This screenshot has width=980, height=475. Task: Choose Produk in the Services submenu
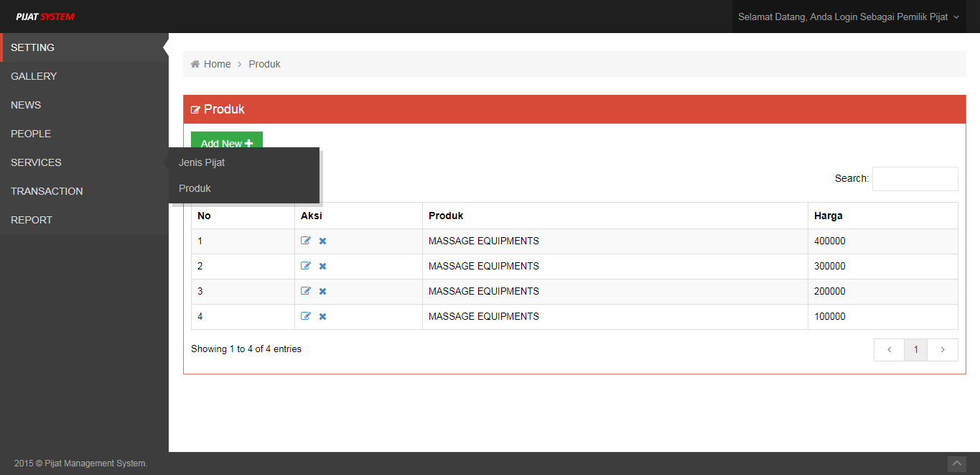(x=195, y=188)
